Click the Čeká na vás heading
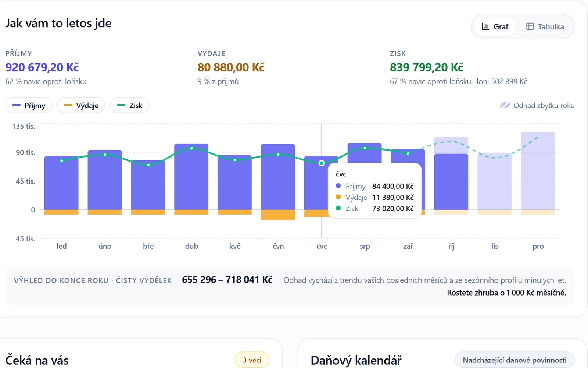 coord(37,360)
